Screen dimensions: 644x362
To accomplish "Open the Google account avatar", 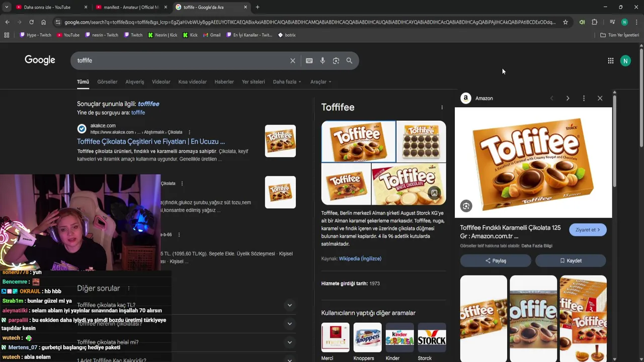I will click(x=625, y=61).
